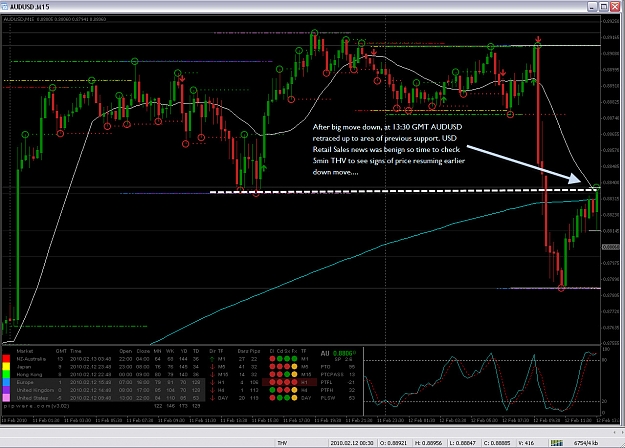Click the L: 0.88847 low price field
This screenshot has width=625, height=448.
[463, 443]
